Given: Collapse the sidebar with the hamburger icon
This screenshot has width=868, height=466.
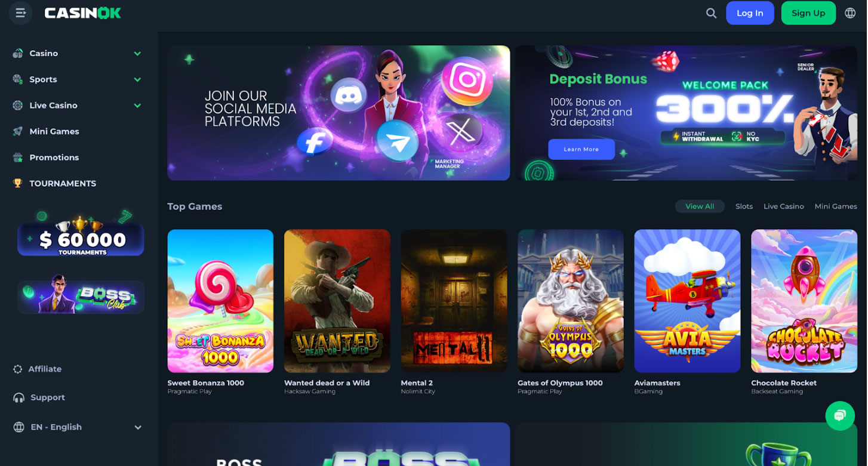Looking at the screenshot, I should point(20,13).
